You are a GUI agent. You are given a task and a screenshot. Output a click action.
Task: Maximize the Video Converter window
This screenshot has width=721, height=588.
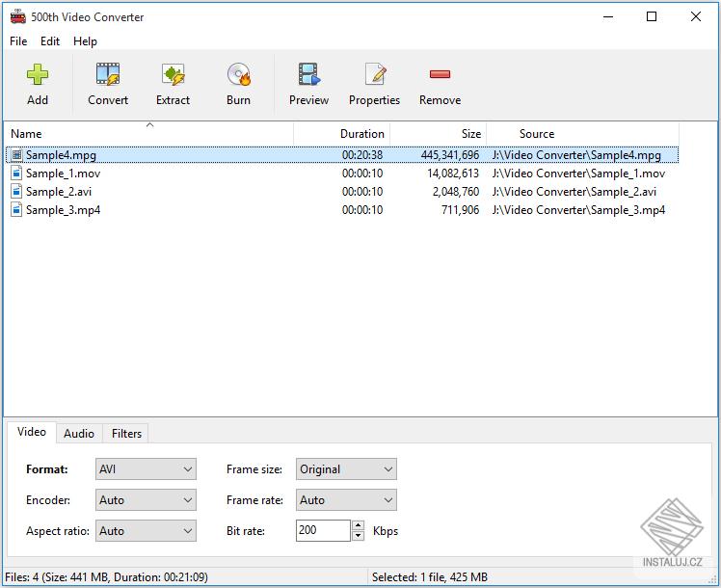click(652, 17)
